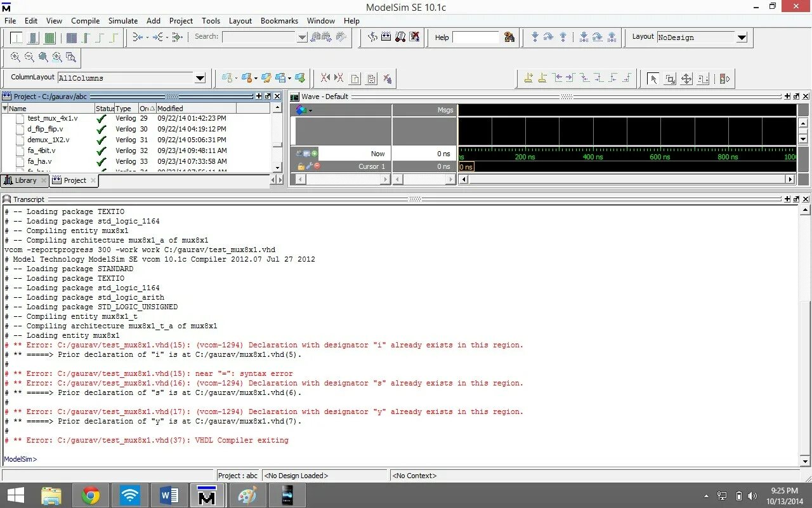Open the Layout NoDesign dropdown
This screenshot has width=812, height=508.
(x=742, y=37)
